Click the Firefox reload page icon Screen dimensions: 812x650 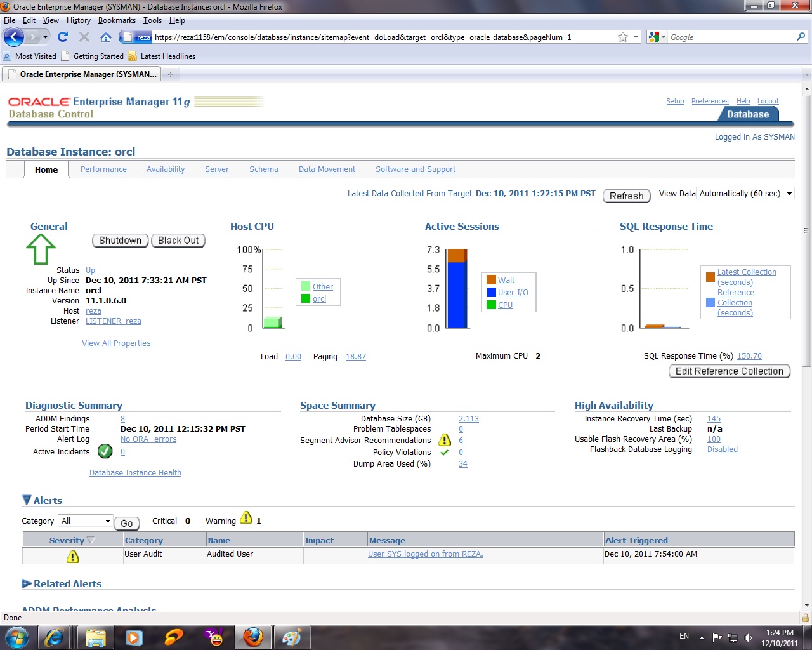(x=63, y=37)
